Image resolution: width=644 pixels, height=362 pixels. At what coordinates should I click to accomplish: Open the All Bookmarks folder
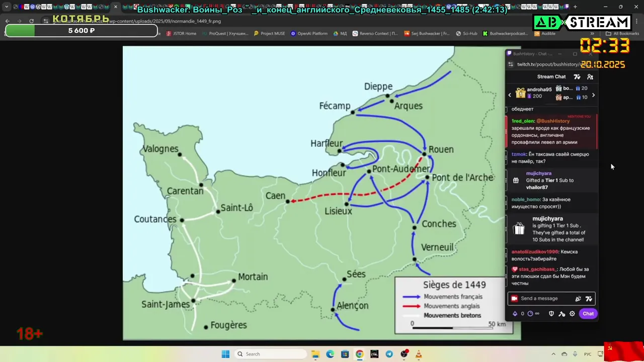(x=622, y=34)
